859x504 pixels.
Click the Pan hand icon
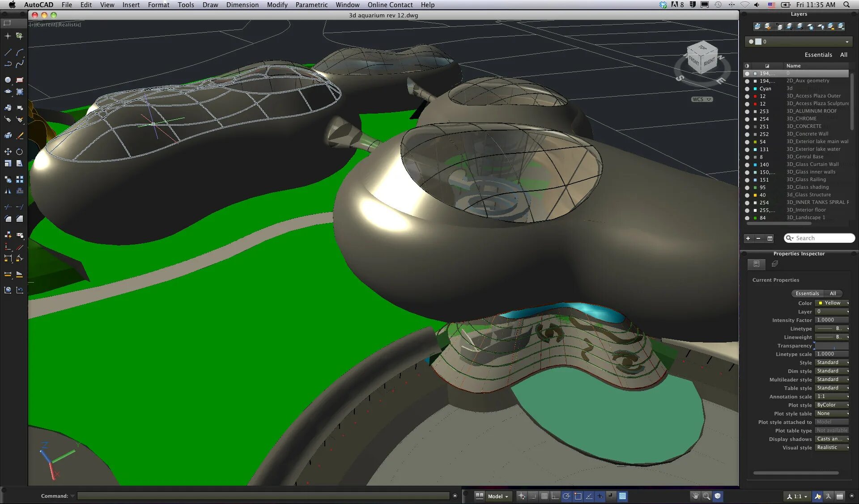click(x=695, y=496)
